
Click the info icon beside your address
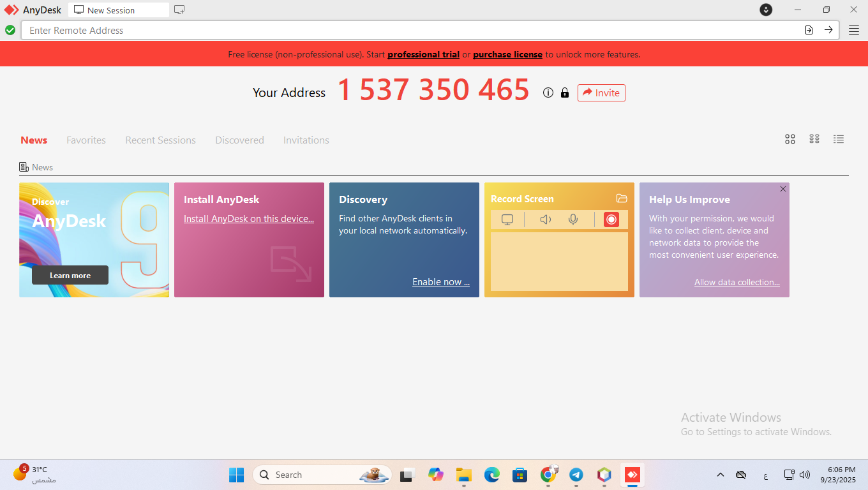pos(548,93)
